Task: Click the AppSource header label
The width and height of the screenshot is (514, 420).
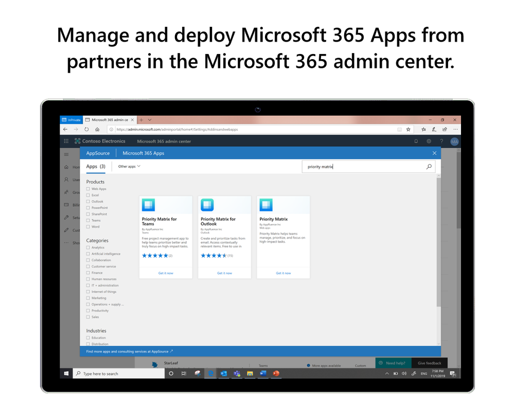Action: click(x=98, y=153)
